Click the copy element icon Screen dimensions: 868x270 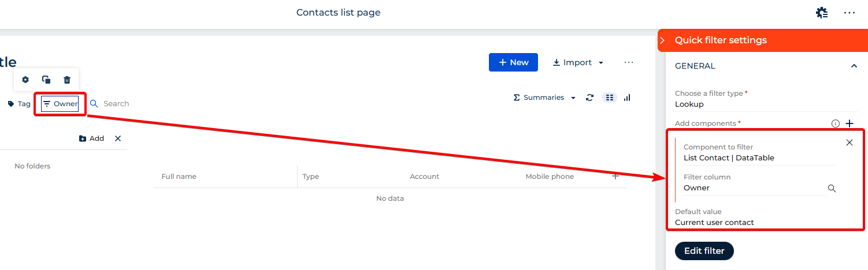pos(46,80)
